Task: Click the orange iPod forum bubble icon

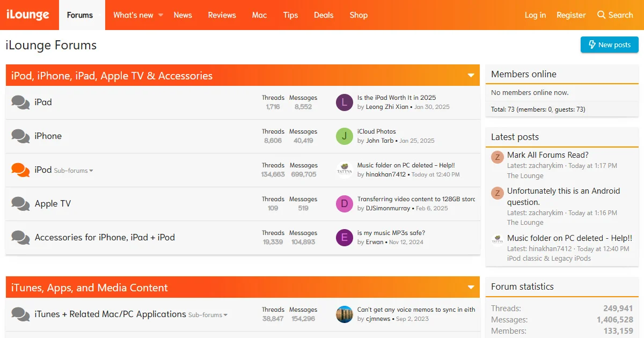Action: (x=20, y=170)
